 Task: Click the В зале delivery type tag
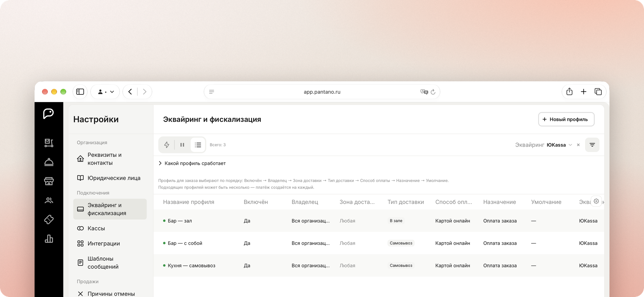396,221
